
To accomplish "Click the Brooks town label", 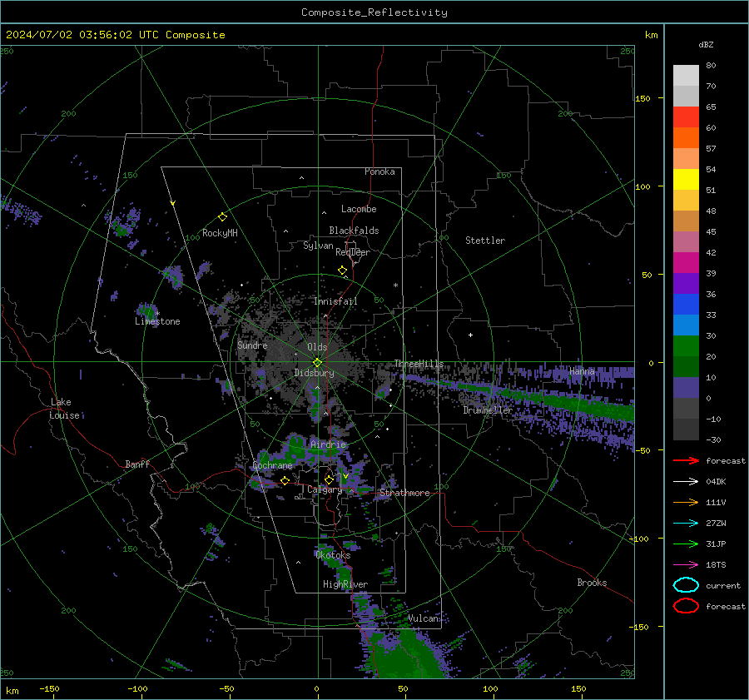I will [x=592, y=583].
